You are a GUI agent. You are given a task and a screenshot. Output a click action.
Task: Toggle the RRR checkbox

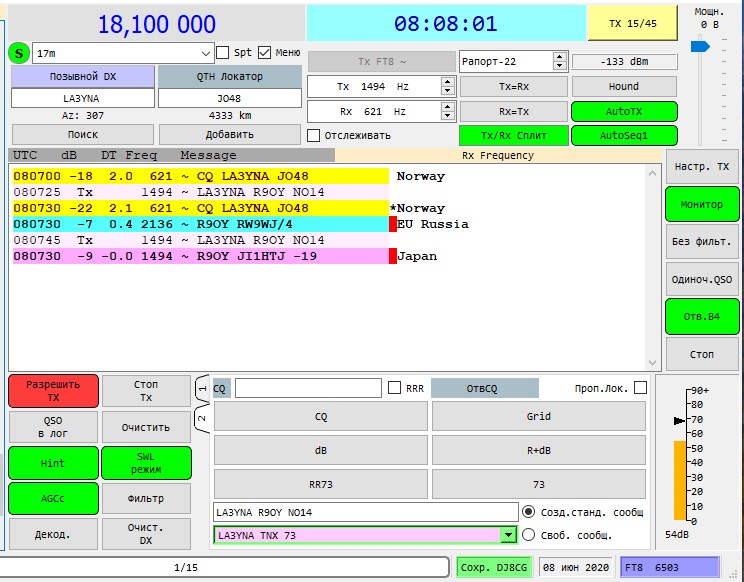pos(395,388)
